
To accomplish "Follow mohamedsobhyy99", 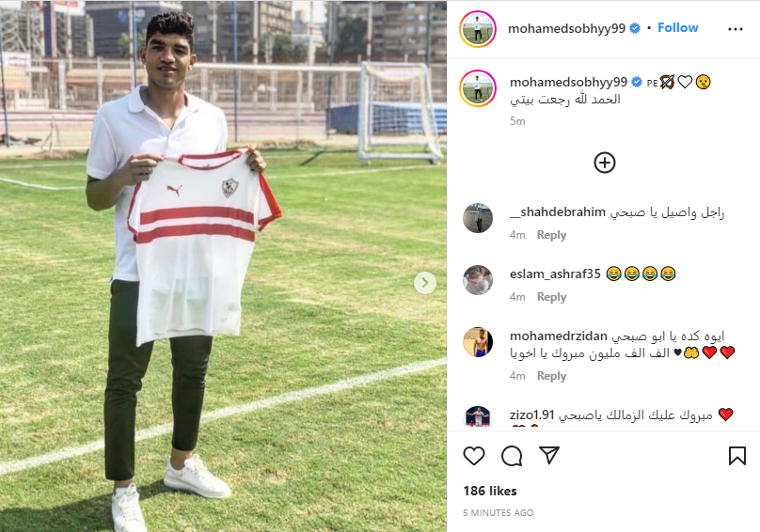I will pyautogui.click(x=677, y=28).
